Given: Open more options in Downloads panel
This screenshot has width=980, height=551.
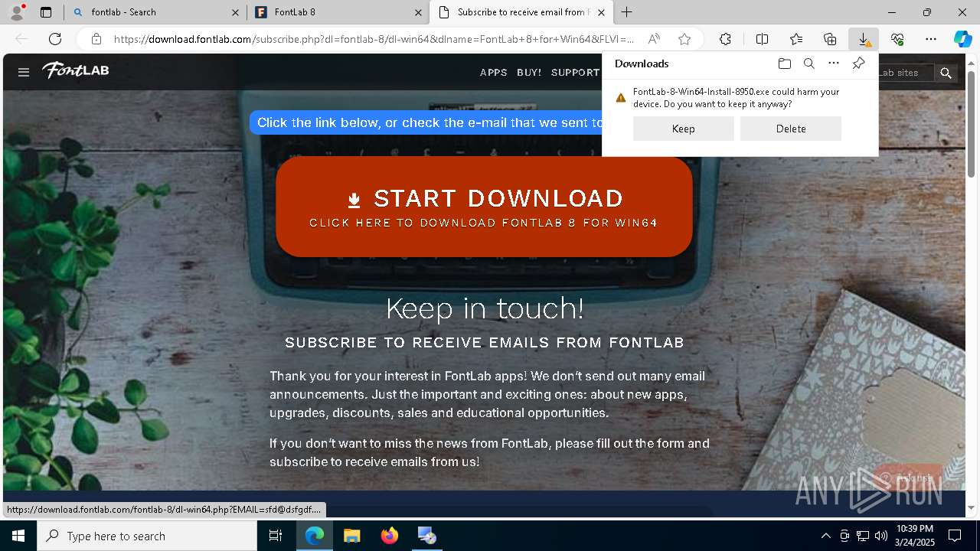Looking at the screenshot, I should point(834,64).
